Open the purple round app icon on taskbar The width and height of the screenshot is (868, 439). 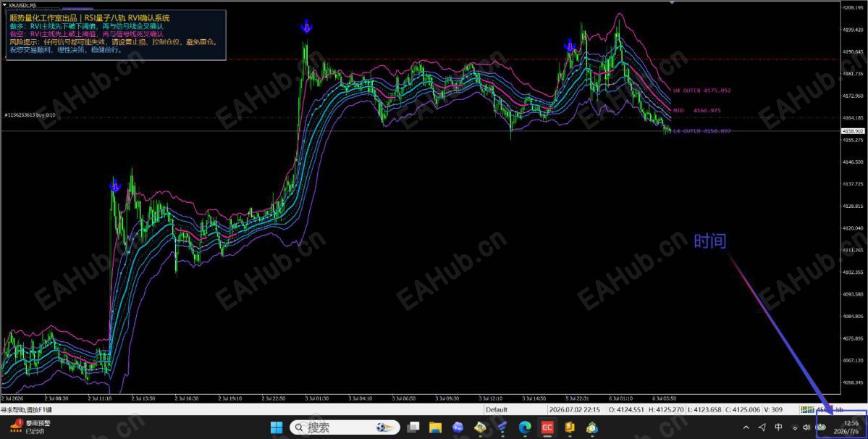tap(458, 427)
